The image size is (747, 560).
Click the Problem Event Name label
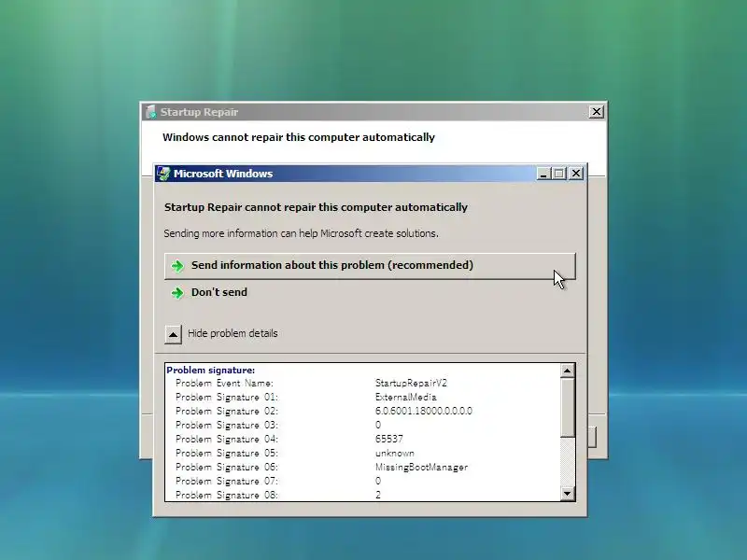tap(224, 383)
